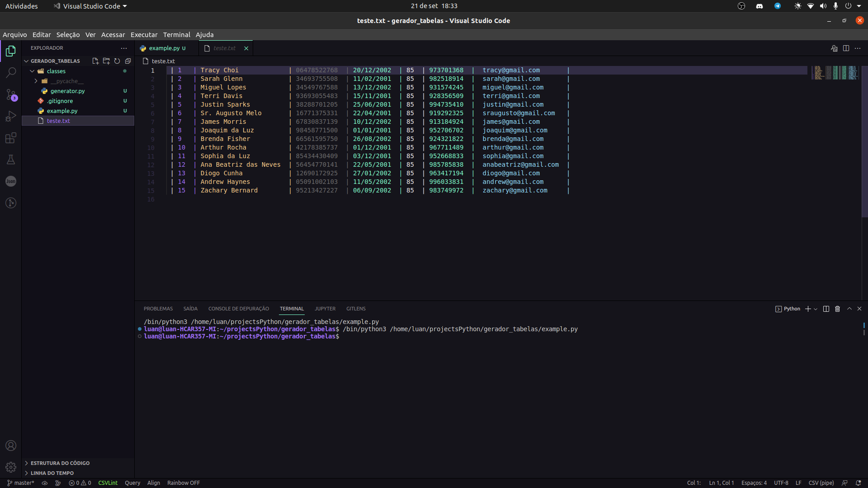
Task: Open master branch selector in status bar
Action: point(21,483)
